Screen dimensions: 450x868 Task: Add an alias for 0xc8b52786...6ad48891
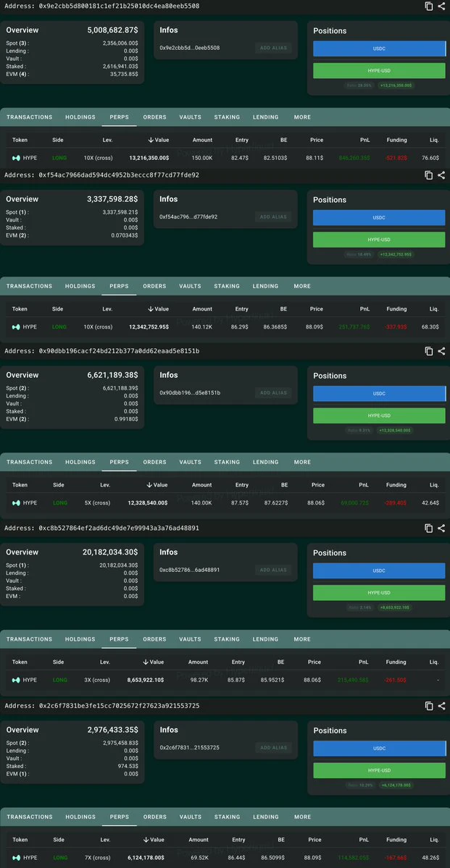273,570
